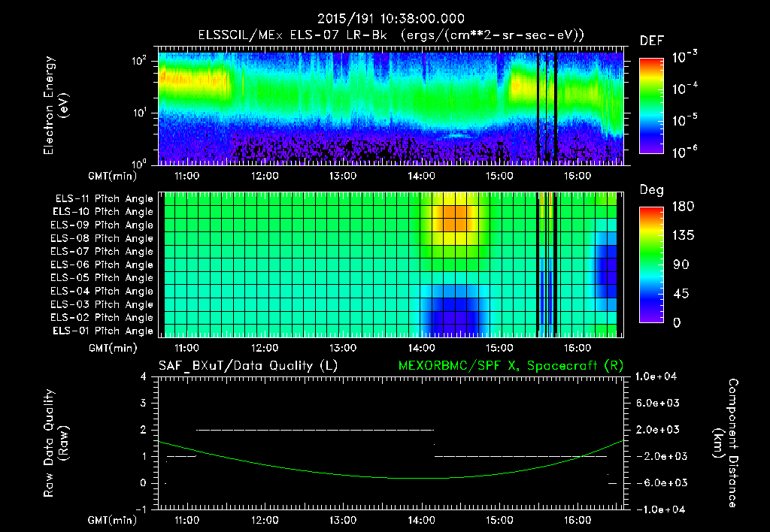Click the DEF color bar label

click(x=651, y=41)
